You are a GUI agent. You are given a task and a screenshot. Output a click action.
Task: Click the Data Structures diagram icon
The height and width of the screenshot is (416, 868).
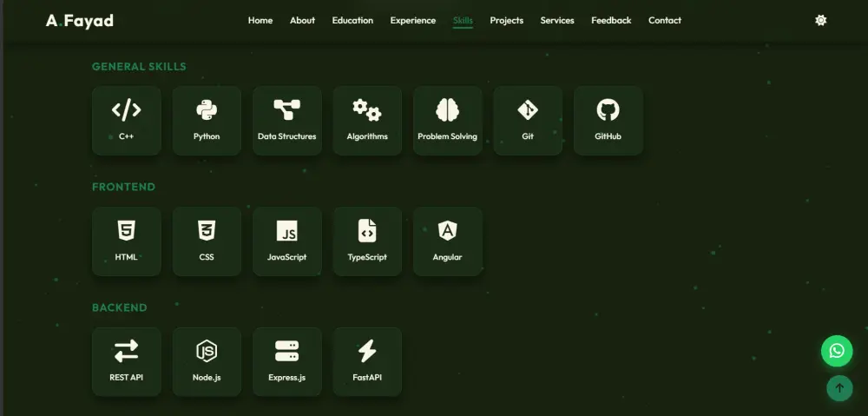point(286,110)
